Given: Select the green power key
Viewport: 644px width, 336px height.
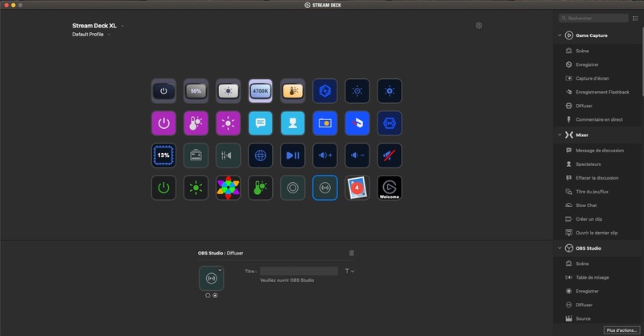Looking at the screenshot, I should coord(163,188).
